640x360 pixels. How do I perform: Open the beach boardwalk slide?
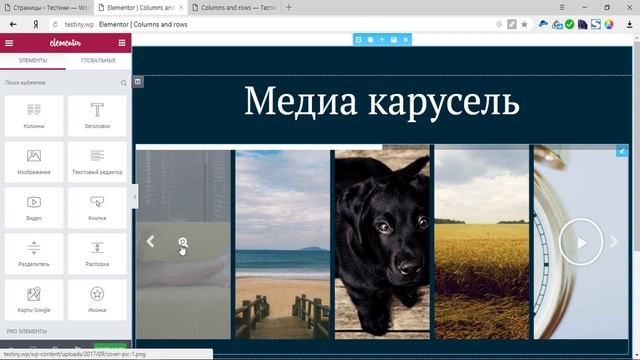coord(282,244)
